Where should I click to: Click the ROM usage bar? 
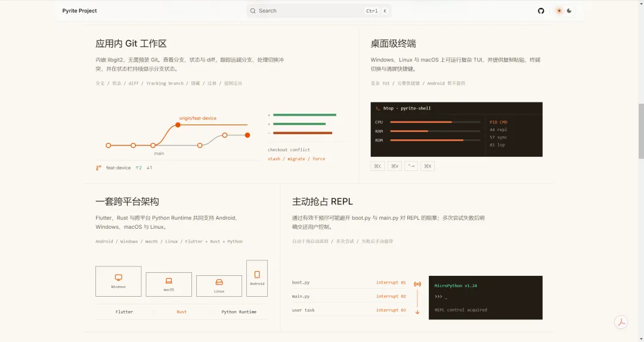(x=435, y=140)
